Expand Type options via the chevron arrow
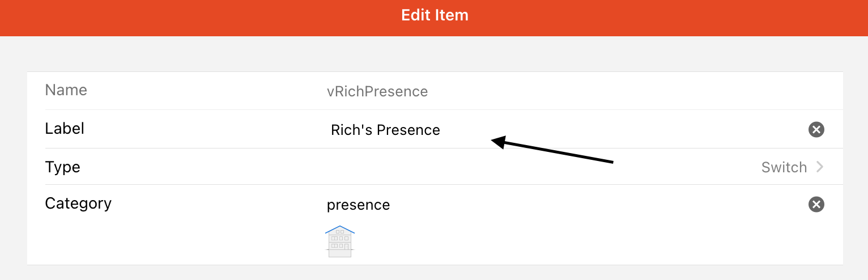This screenshot has height=280, width=868. coord(819,167)
